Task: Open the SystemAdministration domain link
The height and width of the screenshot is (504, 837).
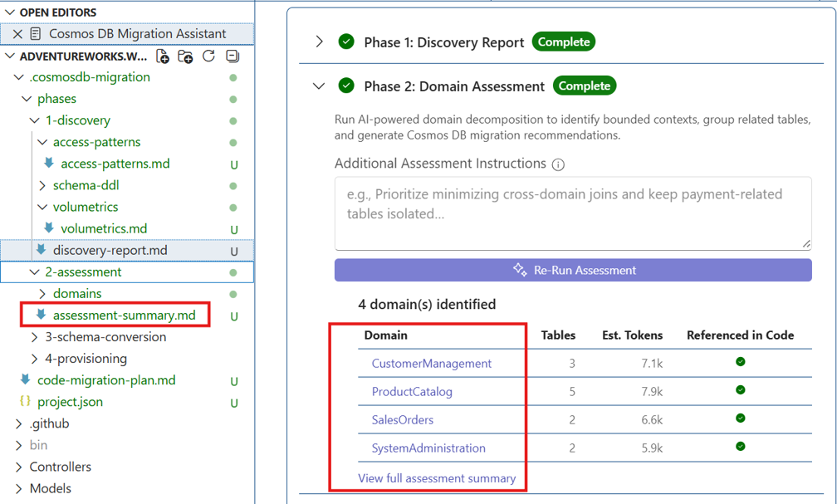Action: pos(428,448)
